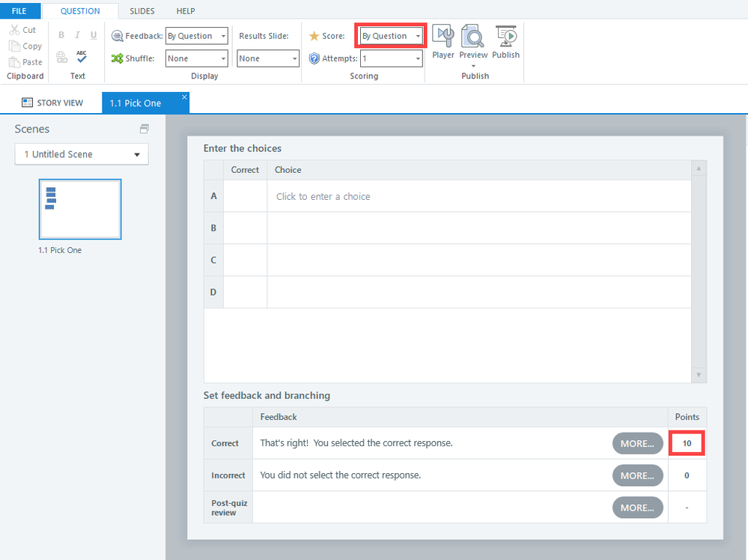The width and height of the screenshot is (748, 560).
Task: Click MORE button for Correct feedback
Action: [637, 443]
